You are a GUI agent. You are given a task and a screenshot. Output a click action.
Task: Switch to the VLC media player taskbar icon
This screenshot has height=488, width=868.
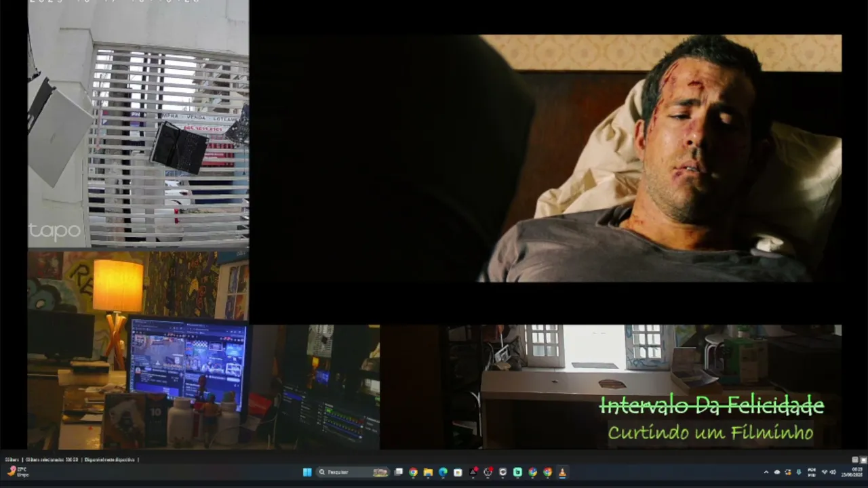(562, 472)
